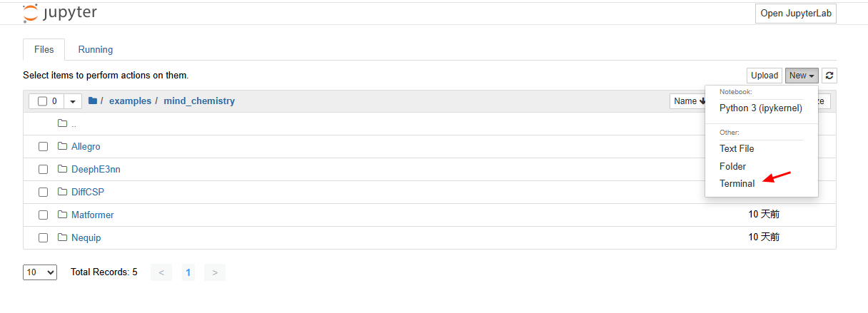The image size is (868, 313).
Task: Go to the examples breadcrumb link
Action: [130, 101]
